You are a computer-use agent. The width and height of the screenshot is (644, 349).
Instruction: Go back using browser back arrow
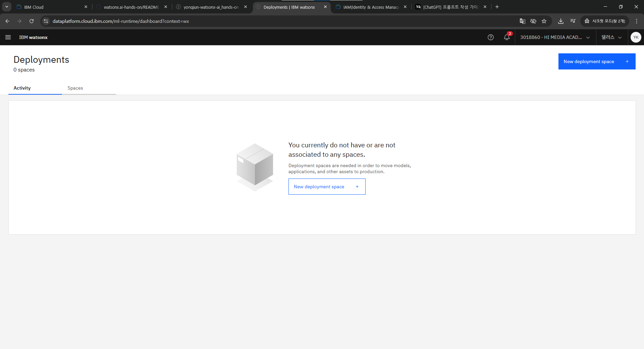click(7, 21)
